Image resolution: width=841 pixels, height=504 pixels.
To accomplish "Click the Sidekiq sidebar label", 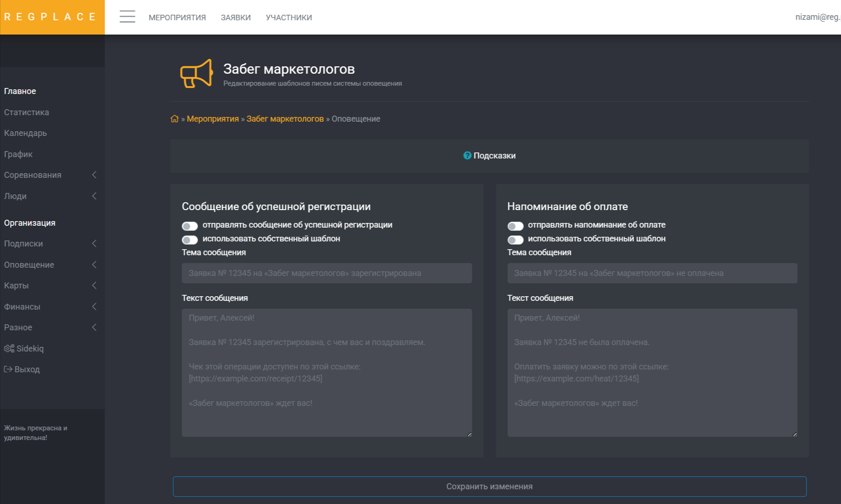I will coord(30,348).
